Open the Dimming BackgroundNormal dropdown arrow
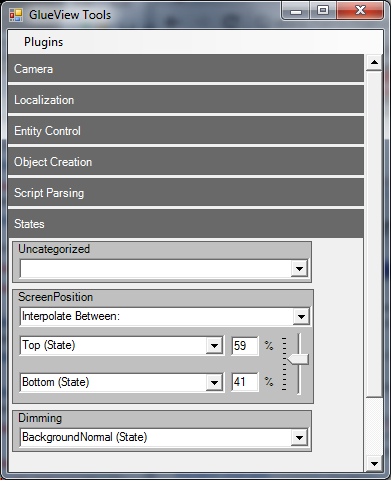Viewport: 391px width, 480px height. 299,437
